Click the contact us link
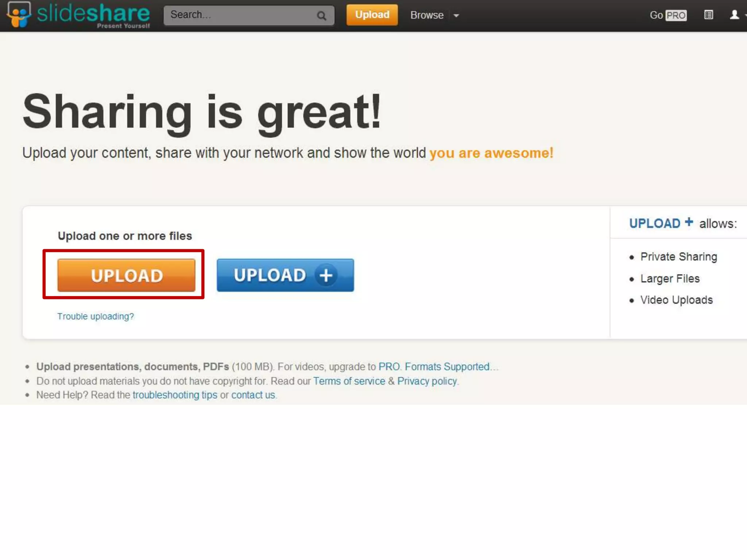 coord(253,395)
